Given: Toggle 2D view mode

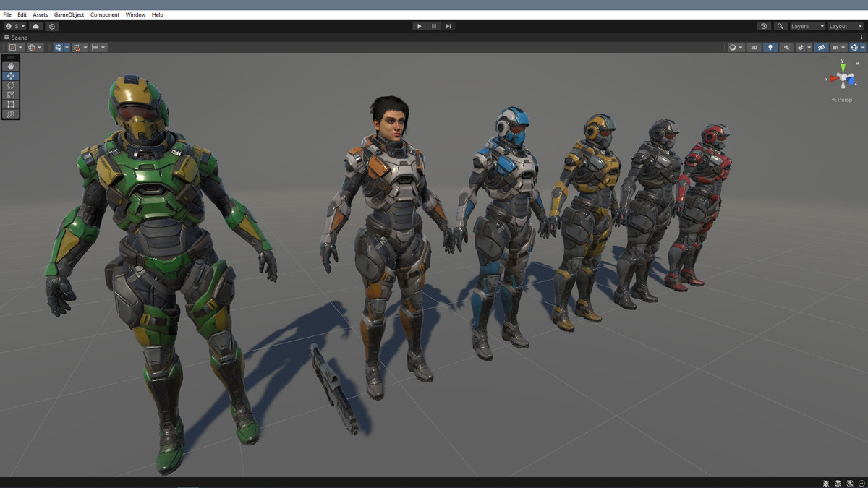Looking at the screenshot, I should click(x=754, y=48).
